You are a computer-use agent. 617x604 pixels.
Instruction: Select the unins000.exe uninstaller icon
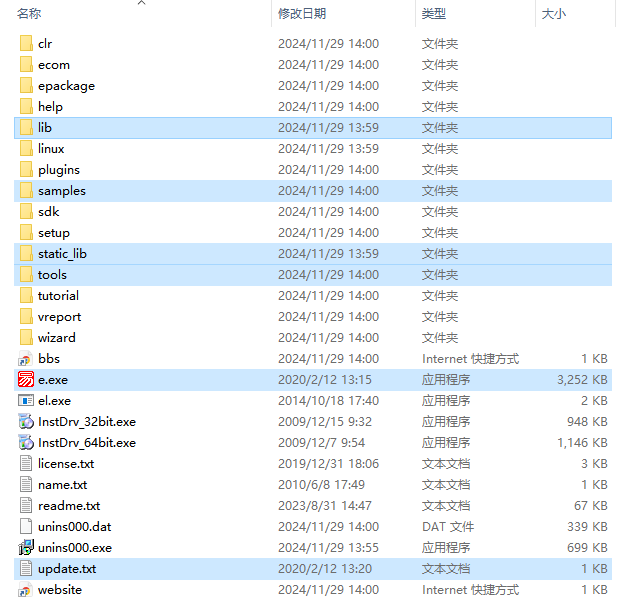coord(26,548)
